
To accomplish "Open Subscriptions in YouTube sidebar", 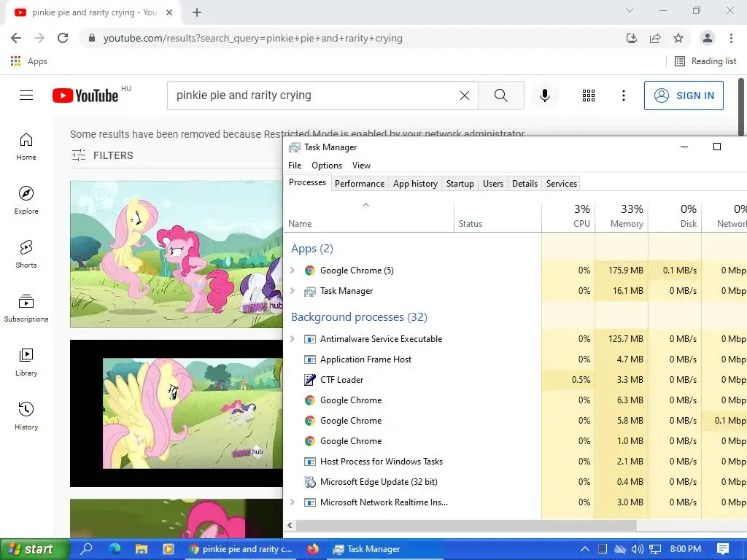I will [x=26, y=308].
